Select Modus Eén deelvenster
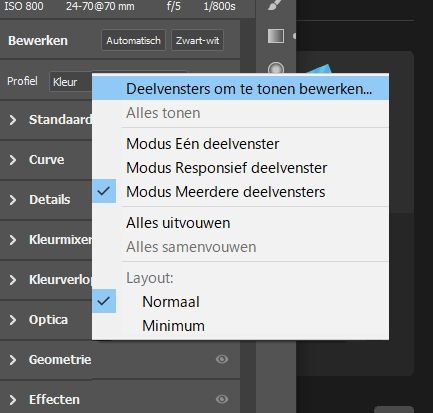This screenshot has height=413, width=433. [240, 144]
